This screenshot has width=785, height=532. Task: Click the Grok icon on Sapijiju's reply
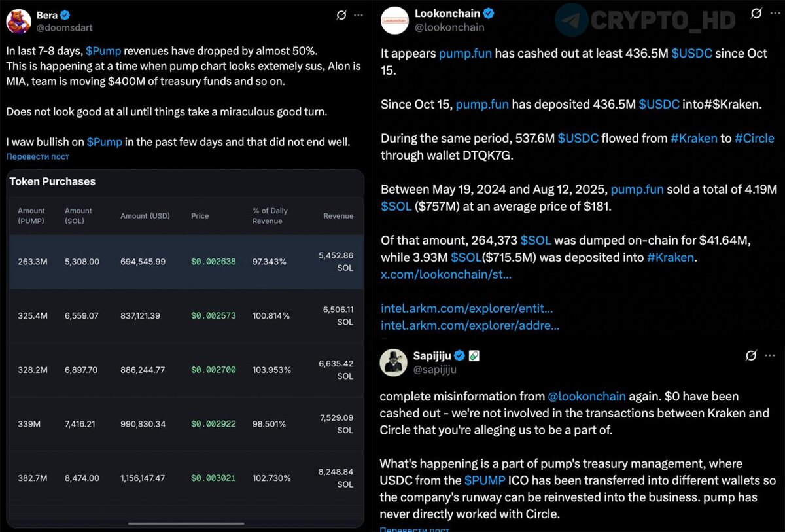tap(751, 355)
